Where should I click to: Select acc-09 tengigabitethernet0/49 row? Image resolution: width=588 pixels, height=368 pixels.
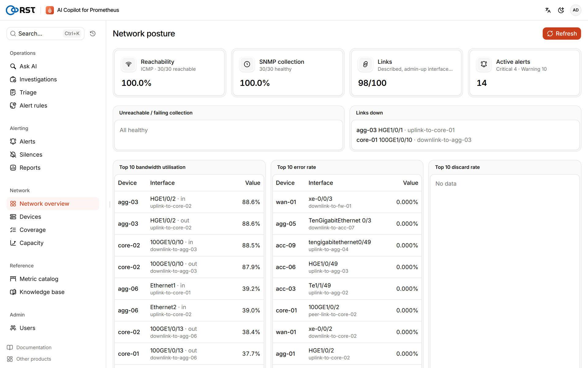click(x=347, y=245)
